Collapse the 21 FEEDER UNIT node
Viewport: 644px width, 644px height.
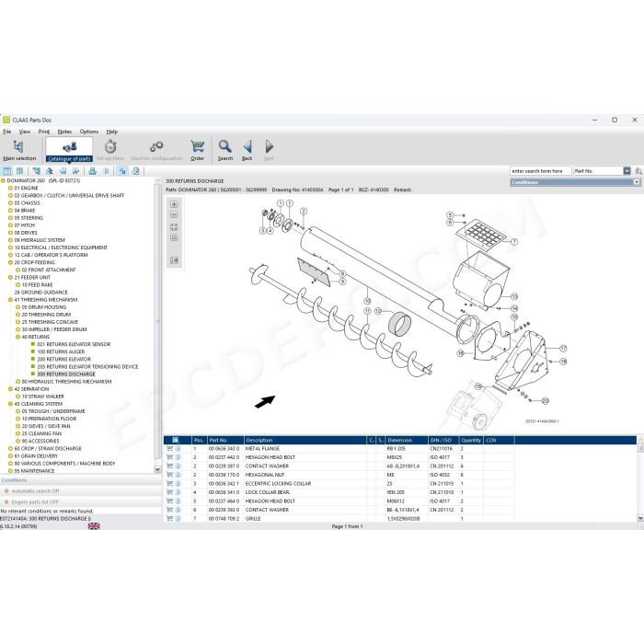(x=10, y=278)
